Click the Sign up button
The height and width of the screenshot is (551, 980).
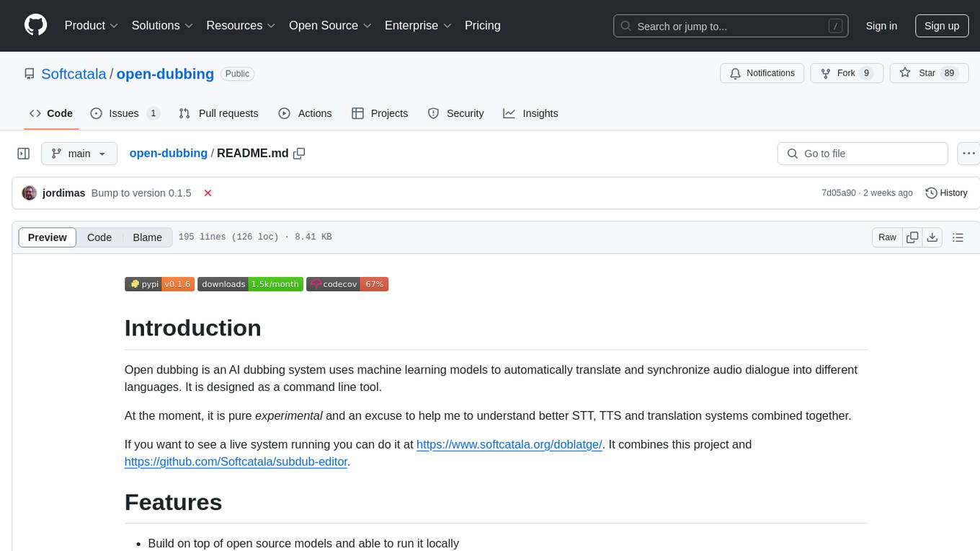[942, 26]
